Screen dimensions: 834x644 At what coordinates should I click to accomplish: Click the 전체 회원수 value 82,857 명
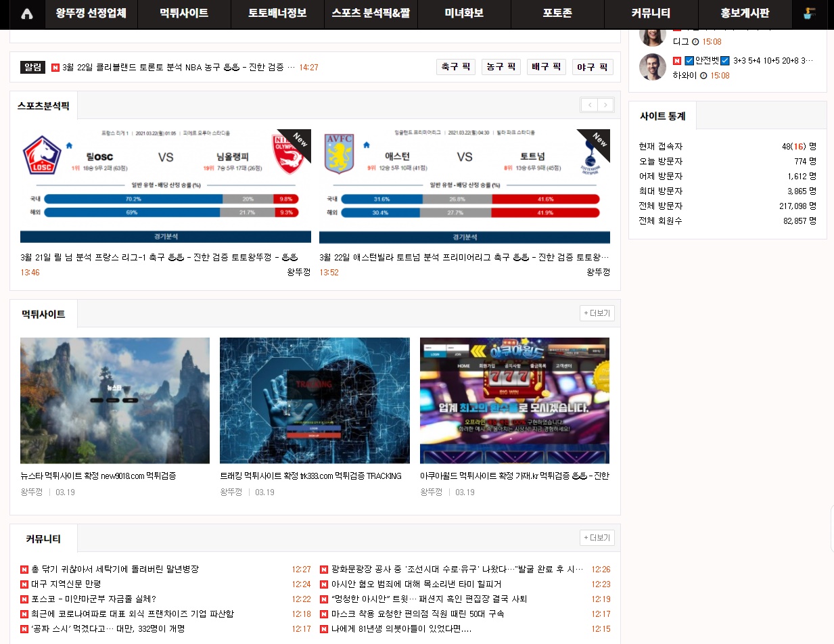[800, 221]
